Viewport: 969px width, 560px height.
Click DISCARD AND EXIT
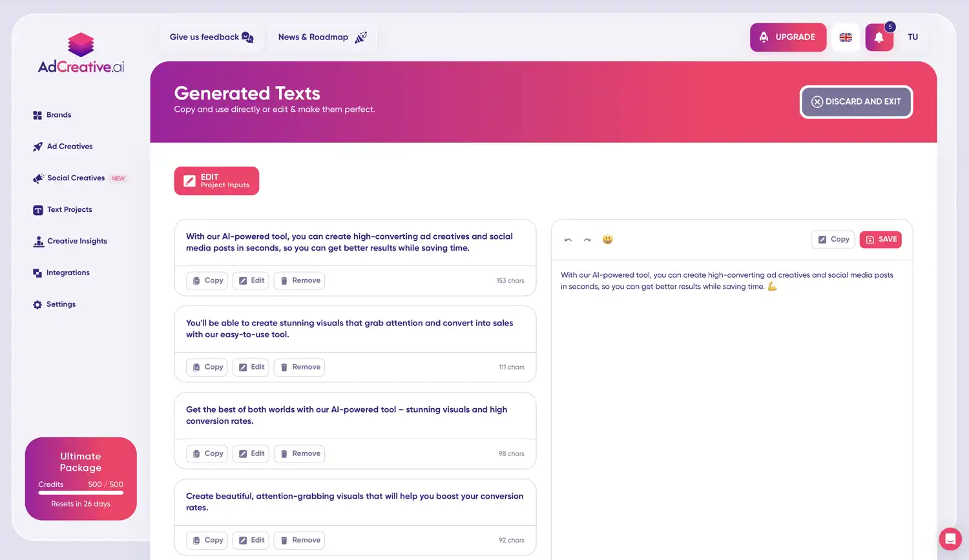(856, 101)
